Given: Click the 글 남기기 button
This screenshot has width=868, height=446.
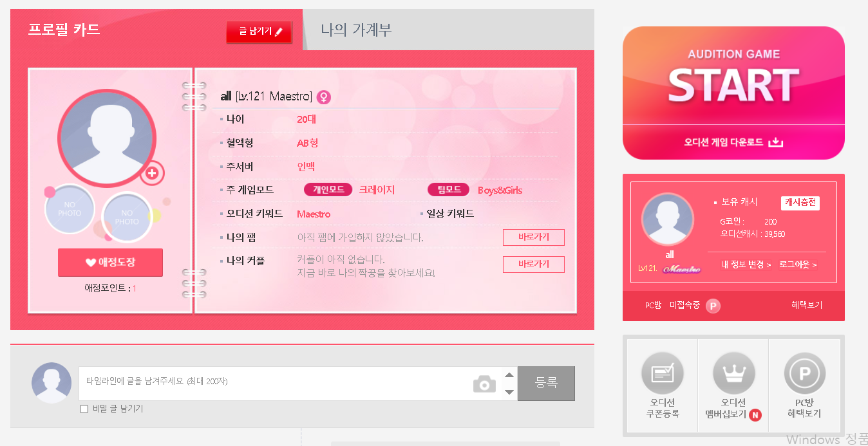Looking at the screenshot, I should coord(259,32).
